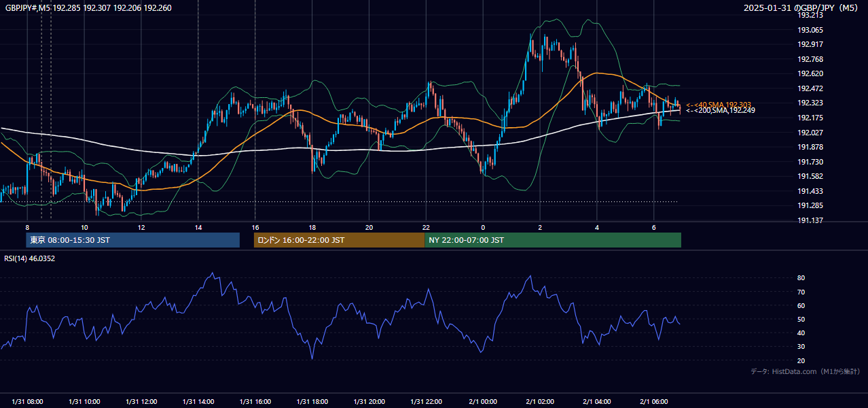
Task: Click price axis value 192.175
Action: [810, 118]
